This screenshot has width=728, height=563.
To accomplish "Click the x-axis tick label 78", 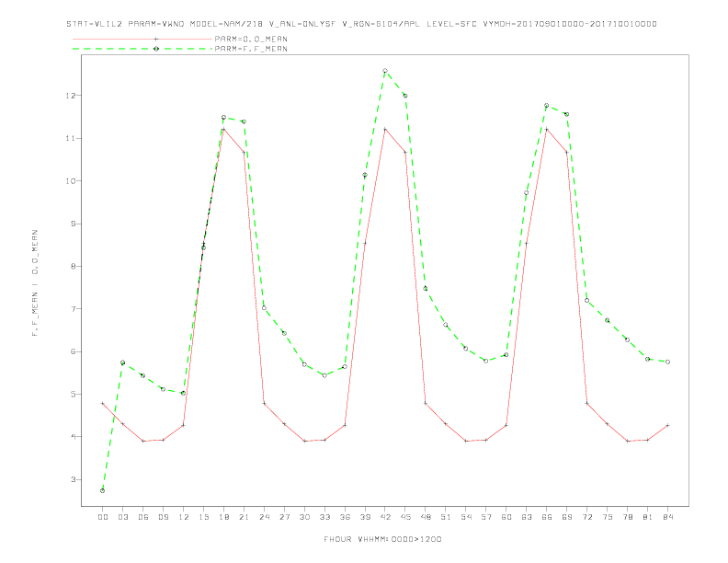I will click(628, 517).
